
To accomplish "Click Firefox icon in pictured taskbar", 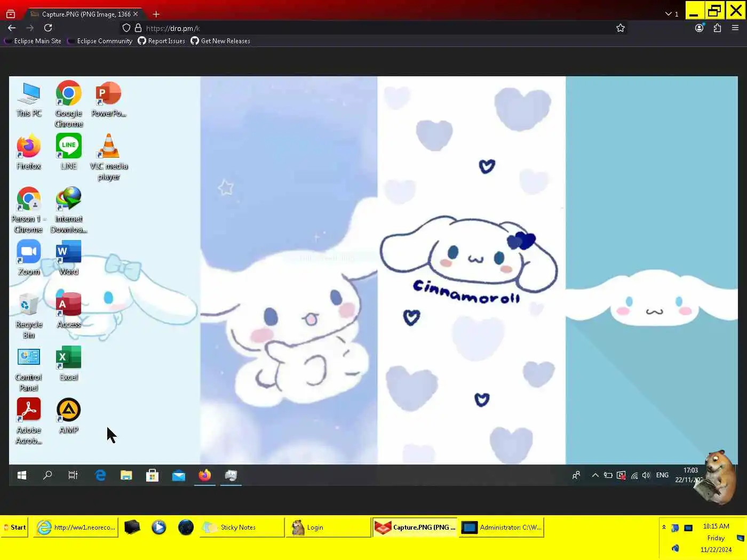I will click(205, 475).
